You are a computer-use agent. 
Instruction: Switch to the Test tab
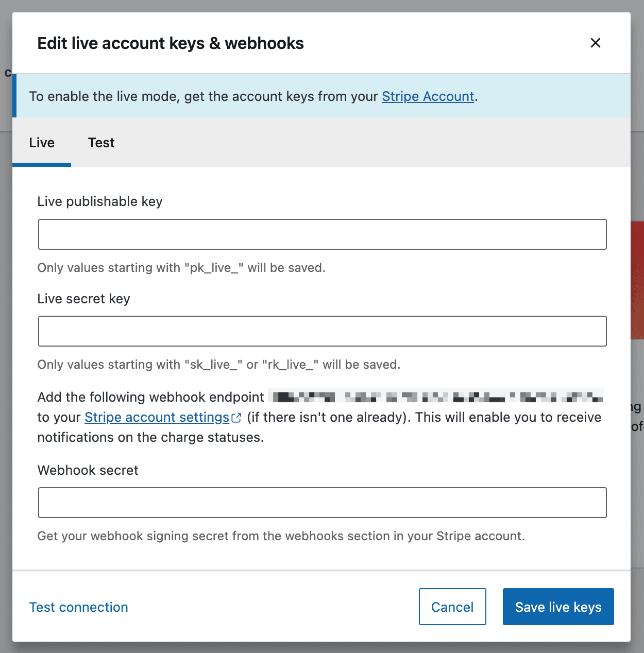pyautogui.click(x=101, y=143)
